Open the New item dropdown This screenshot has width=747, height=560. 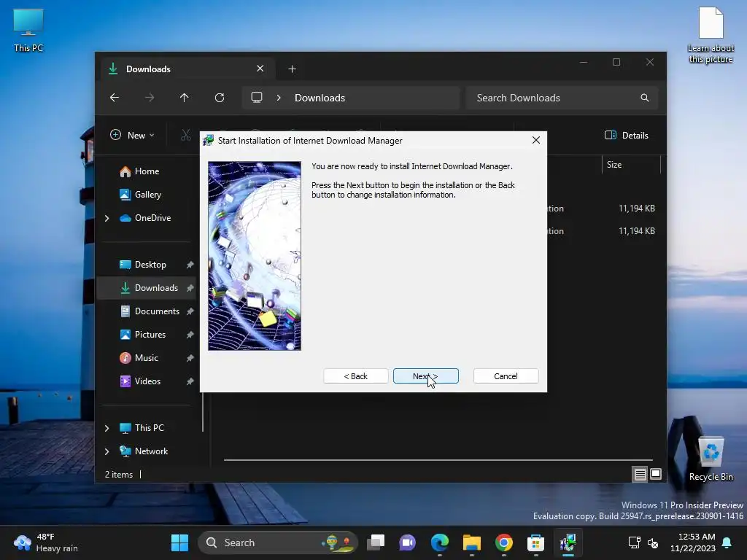132,135
